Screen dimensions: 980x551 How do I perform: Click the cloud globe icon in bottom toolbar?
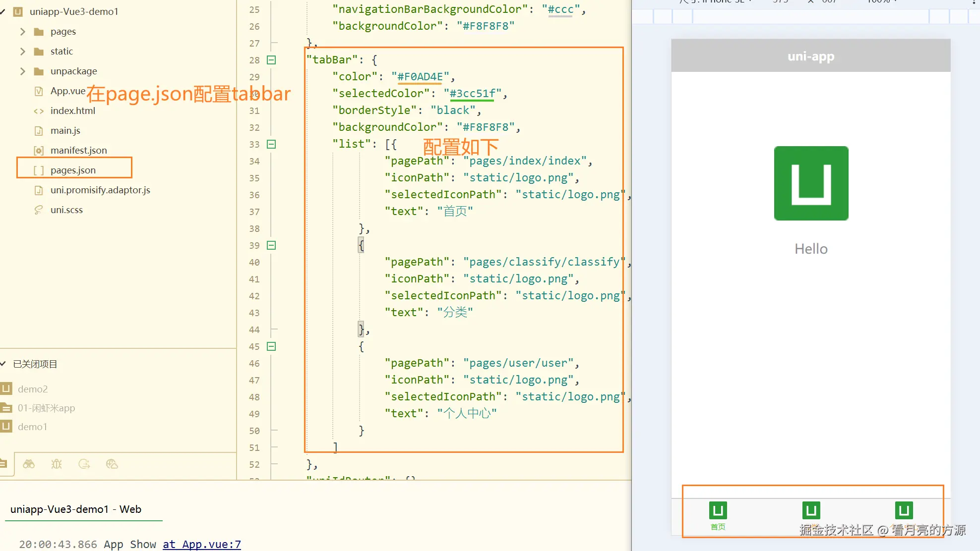[112, 464]
